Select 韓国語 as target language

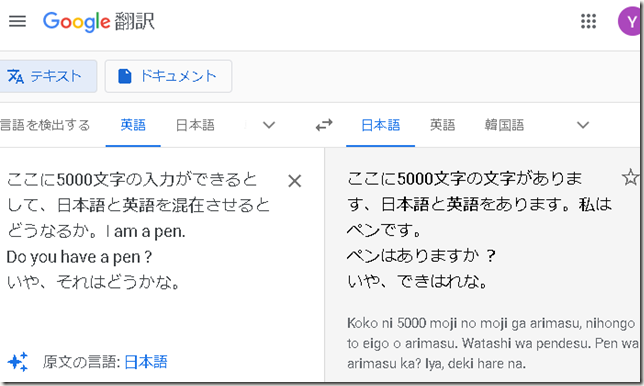click(x=504, y=125)
